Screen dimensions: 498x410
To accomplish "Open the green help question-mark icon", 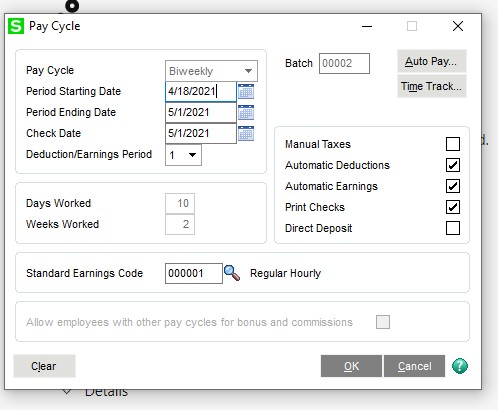I will (x=460, y=366).
